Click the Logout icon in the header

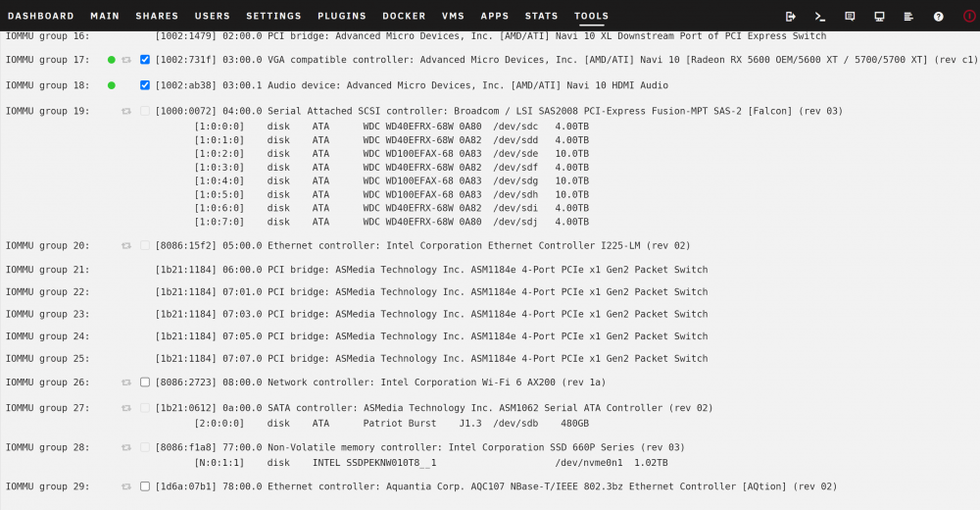(791, 17)
